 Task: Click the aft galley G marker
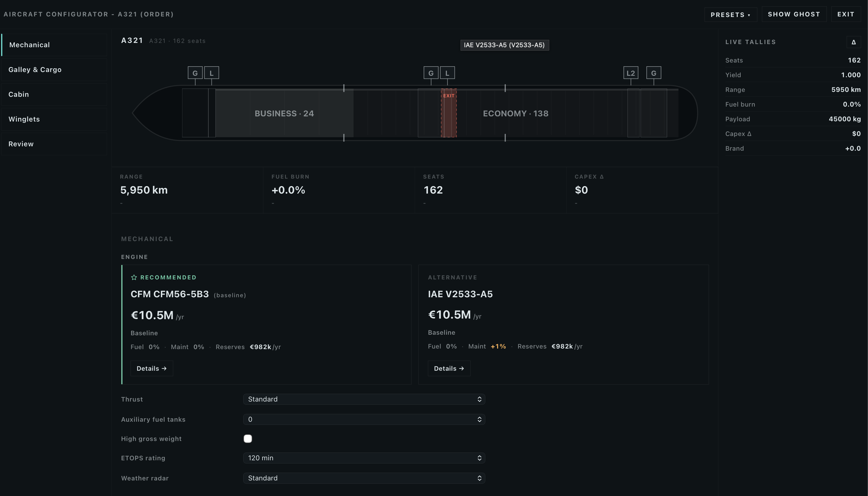click(653, 73)
